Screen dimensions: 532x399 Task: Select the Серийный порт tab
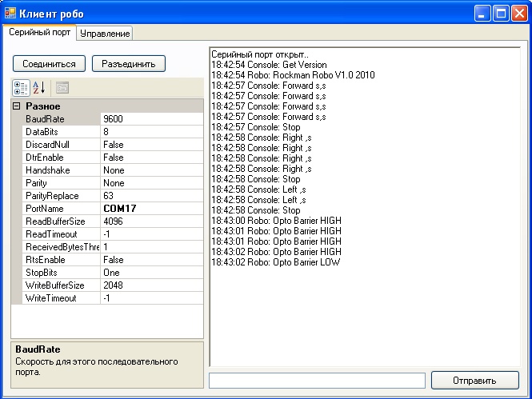point(40,33)
